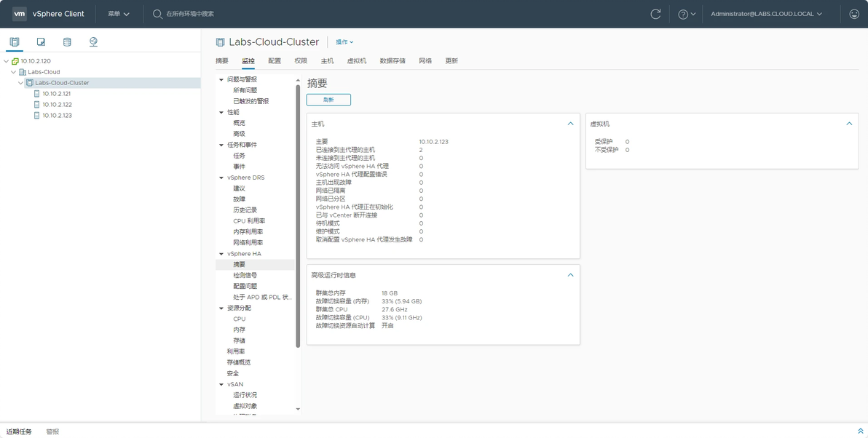868x438 pixels.
Task: Click the VMware vm logo icon
Action: tap(20, 14)
